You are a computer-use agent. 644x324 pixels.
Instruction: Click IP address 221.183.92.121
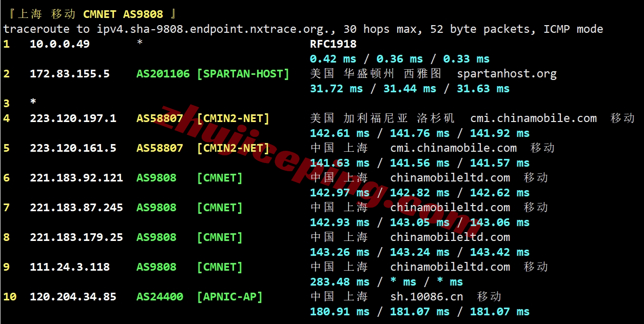[76, 178]
